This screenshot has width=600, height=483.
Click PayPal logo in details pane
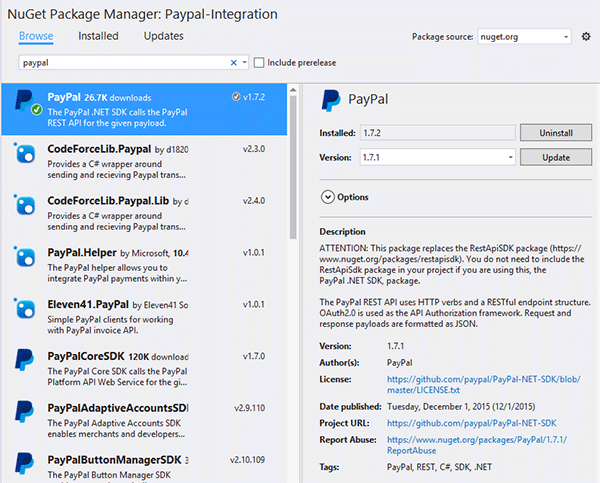tap(331, 100)
